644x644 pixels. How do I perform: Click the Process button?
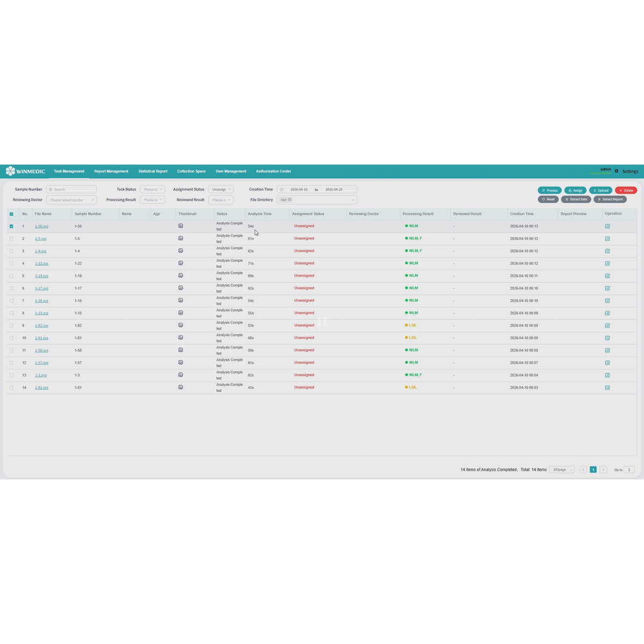(550, 191)
